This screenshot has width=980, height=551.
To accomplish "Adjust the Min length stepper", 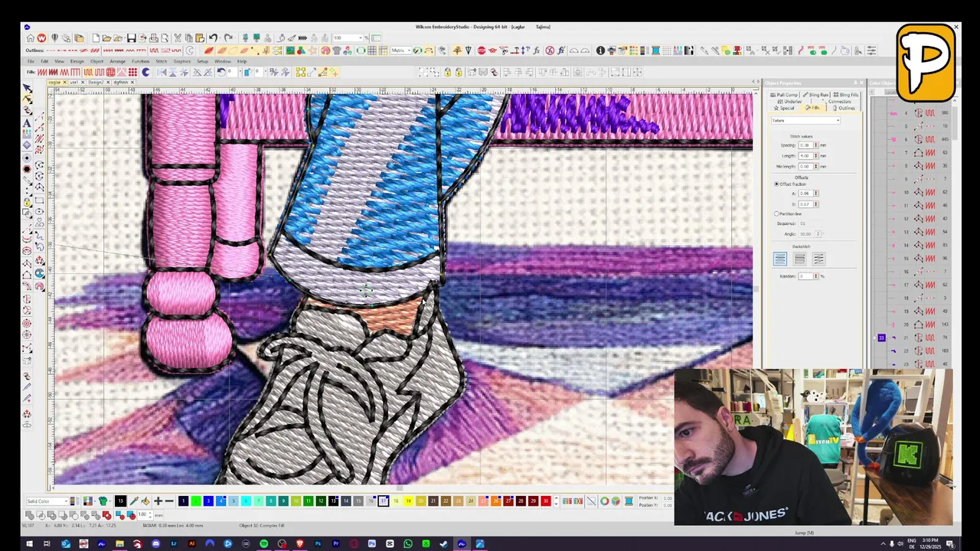I will 816,166.
